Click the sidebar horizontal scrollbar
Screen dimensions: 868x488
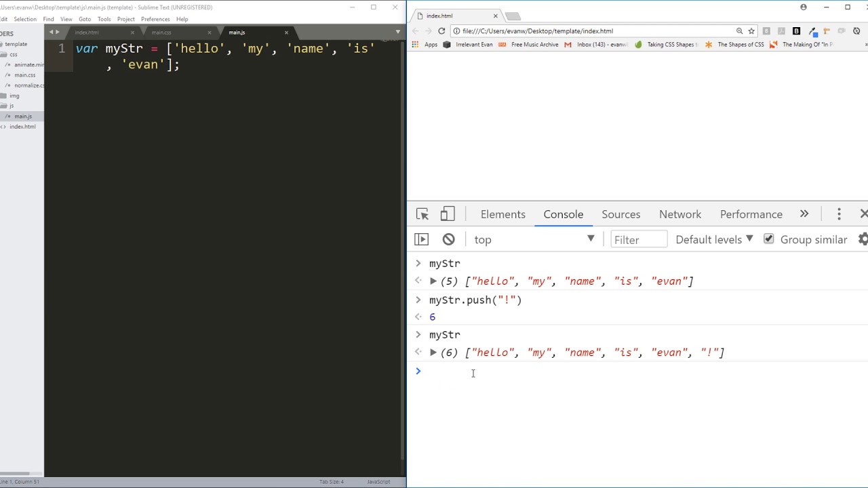coord(15,473)
